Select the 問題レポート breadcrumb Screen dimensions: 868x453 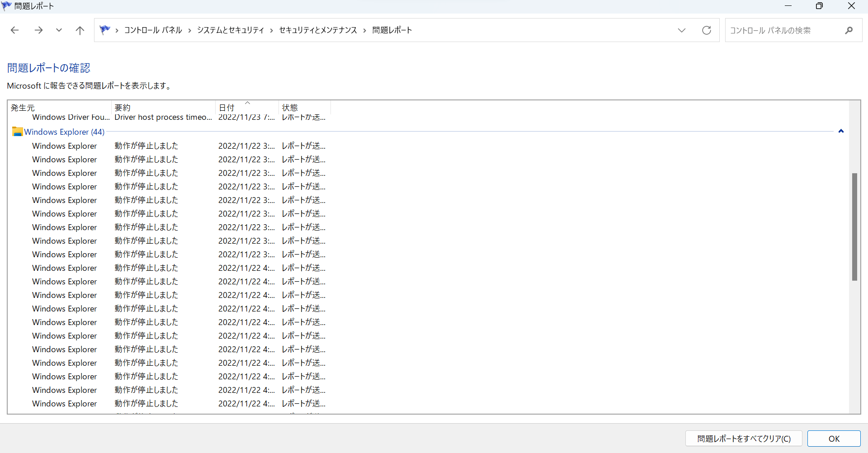tap(392, 30)
